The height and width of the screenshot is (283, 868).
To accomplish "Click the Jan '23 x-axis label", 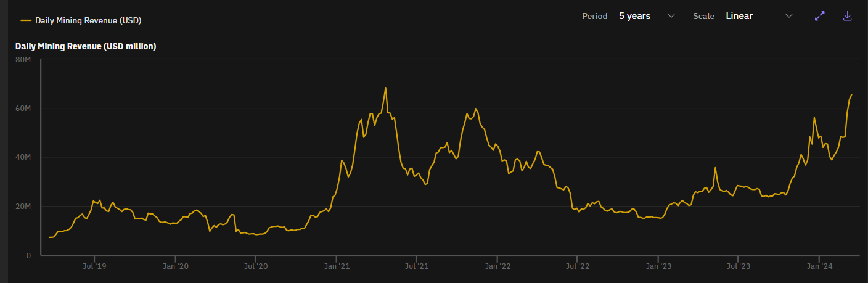I will tap(658, 266).
